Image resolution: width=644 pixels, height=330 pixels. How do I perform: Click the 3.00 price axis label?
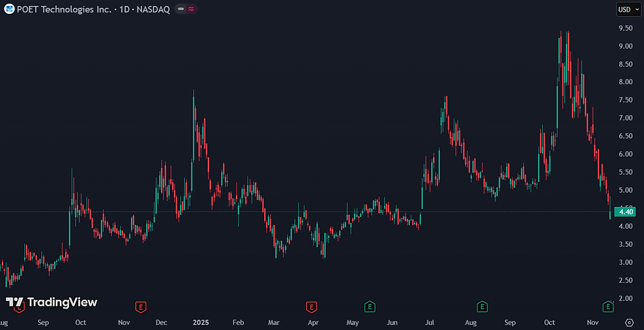point(626,262)
